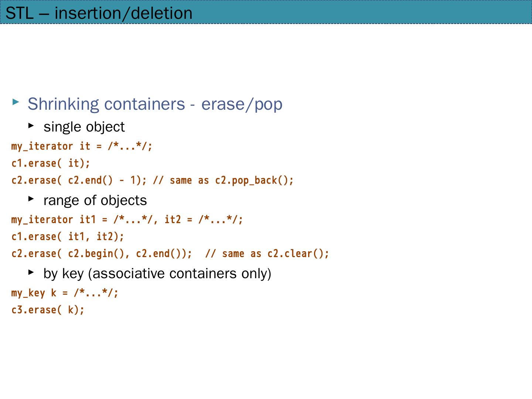This screenshot has width=532, height=399.
Task: Click the "my_key k = /*...*/;" code line
Action: click(65, 293)
